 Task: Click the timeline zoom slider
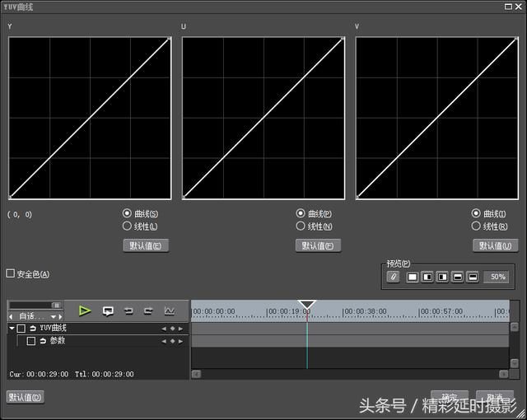point(35,305)
